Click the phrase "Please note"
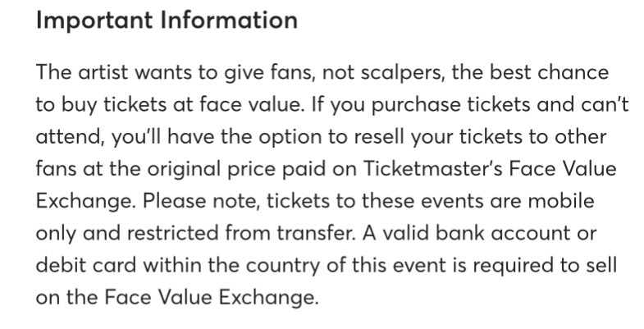 (201, 201)
